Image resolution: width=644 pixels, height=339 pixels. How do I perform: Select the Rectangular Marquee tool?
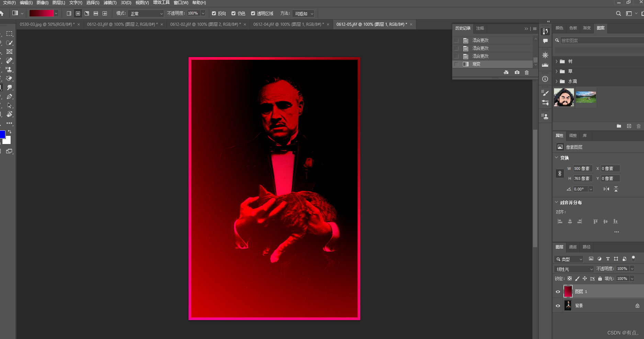pos(9,34)
